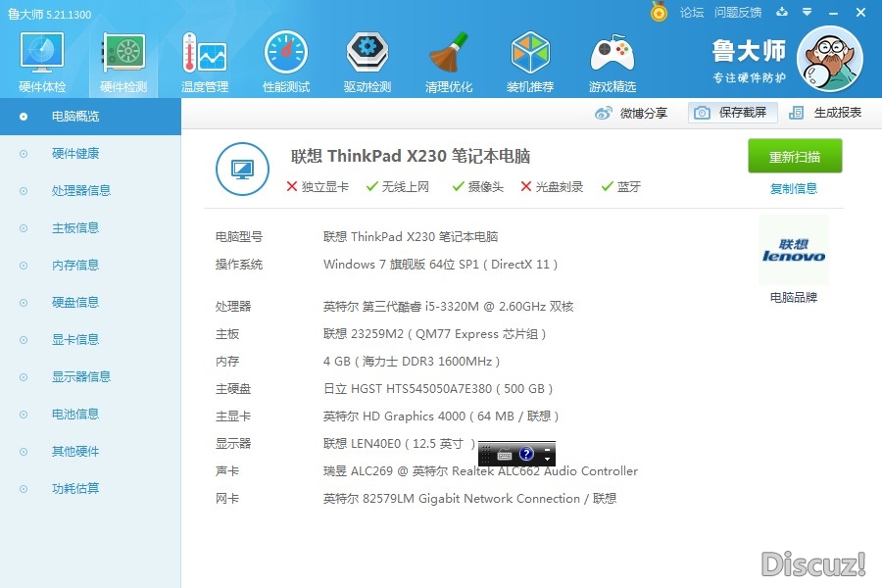Click the keyboard icon on the language bar

505,454
